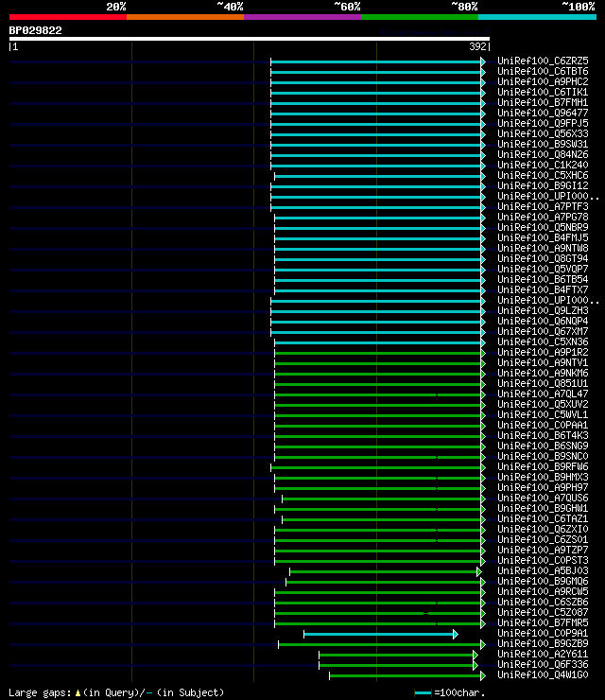The height and width of the screenshot is (700, 605).
Task: Click the UniRef100_A7QL47 label
Action: 543,394
